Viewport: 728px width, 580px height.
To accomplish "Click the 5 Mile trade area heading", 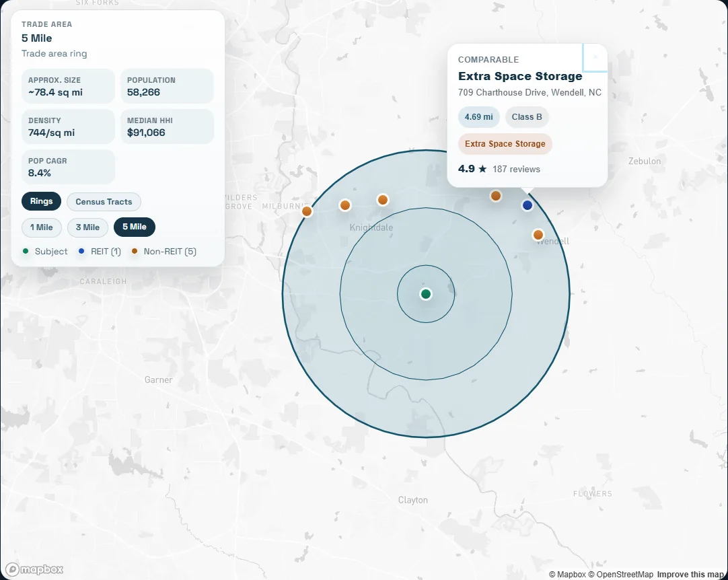I will (37, 38).
